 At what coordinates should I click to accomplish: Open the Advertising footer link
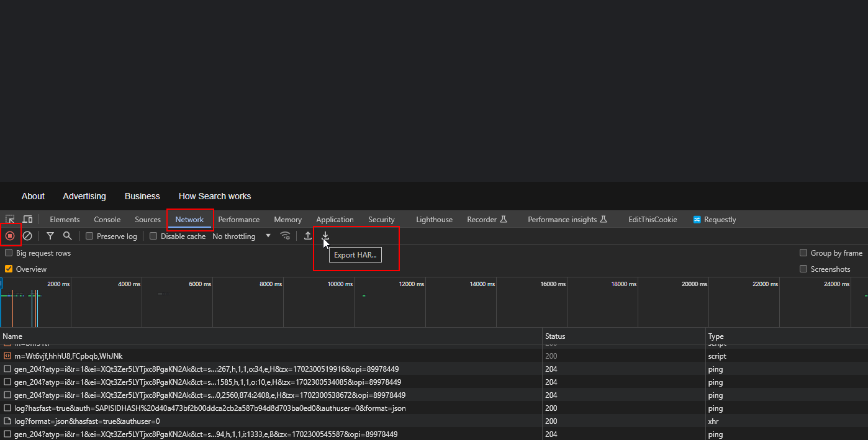coord(84,196)
